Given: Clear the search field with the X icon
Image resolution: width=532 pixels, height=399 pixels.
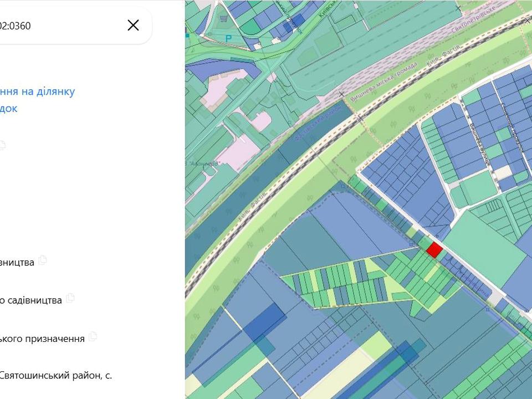Looking at the screenshot, I should (x=133, y=25).
